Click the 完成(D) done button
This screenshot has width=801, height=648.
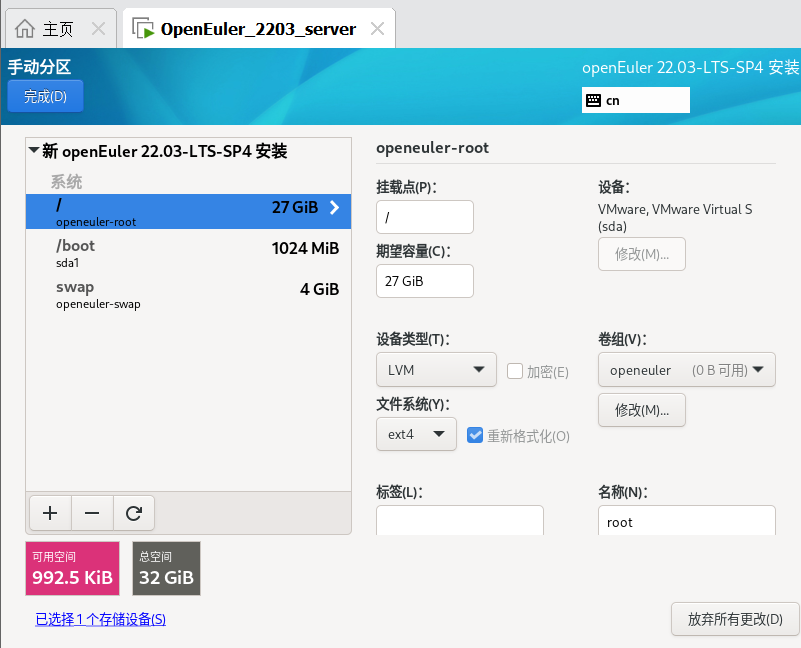(45, 96)
